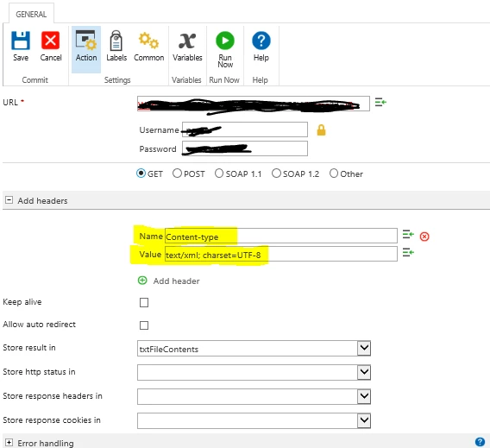Viewport: 490px width, 448px height.
Task: Remove the Content-type header with red X
Action: click(424, 237)
